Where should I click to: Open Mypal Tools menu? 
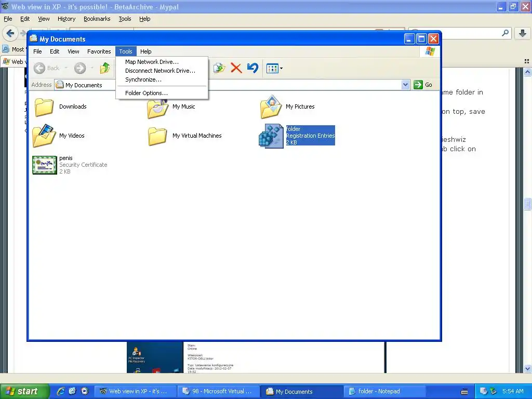click(125, 19)
